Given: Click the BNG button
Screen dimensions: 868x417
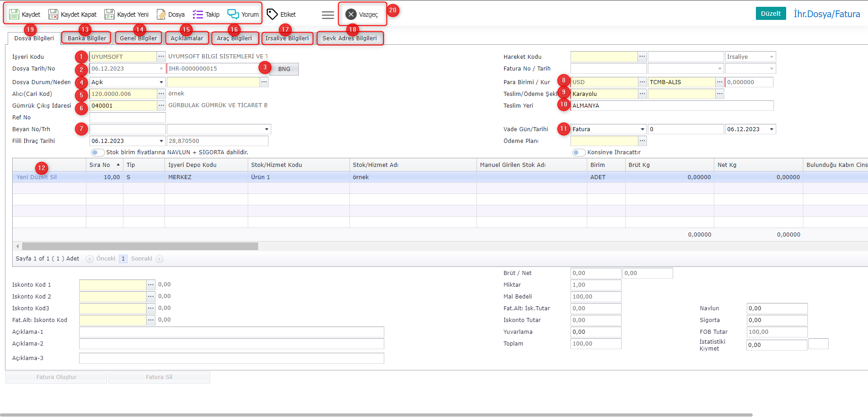Looking at the screenshot, I should click(x=284, y=69).
